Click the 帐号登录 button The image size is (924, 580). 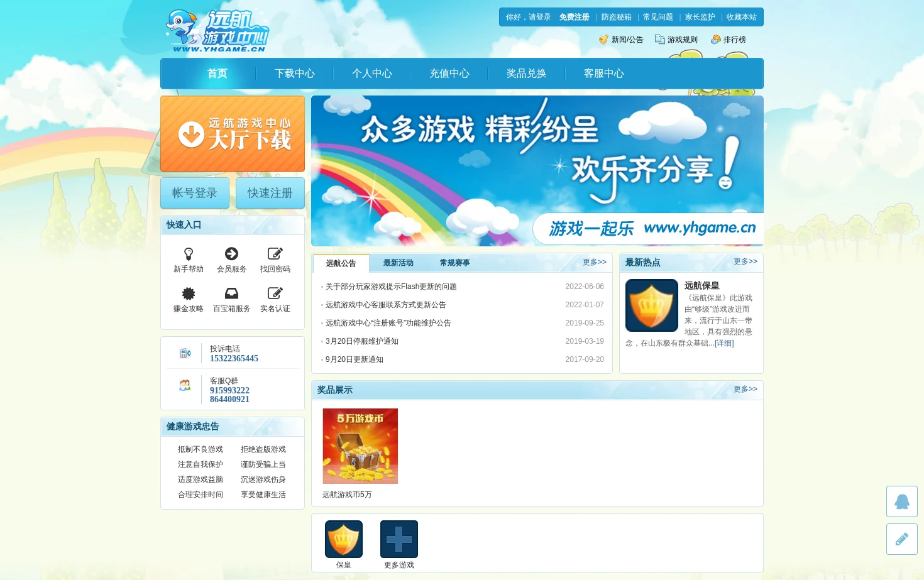click(x=195, y=193)
